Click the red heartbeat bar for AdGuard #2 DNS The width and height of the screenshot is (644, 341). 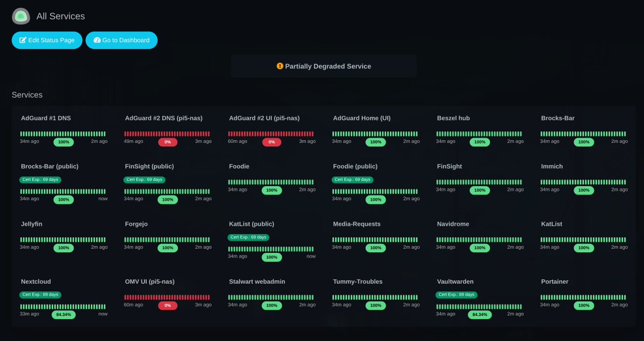point(167,134)
